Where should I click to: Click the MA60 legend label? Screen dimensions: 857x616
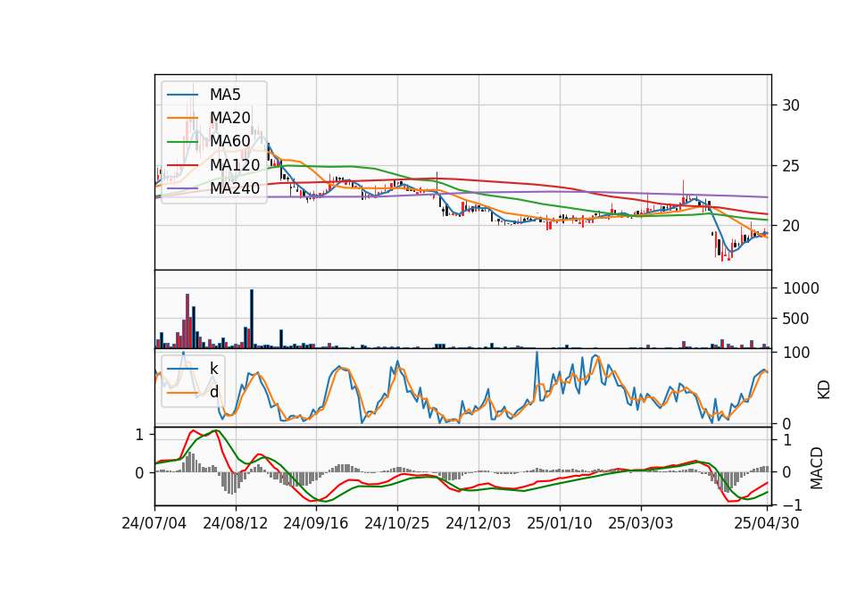point(230,141)
